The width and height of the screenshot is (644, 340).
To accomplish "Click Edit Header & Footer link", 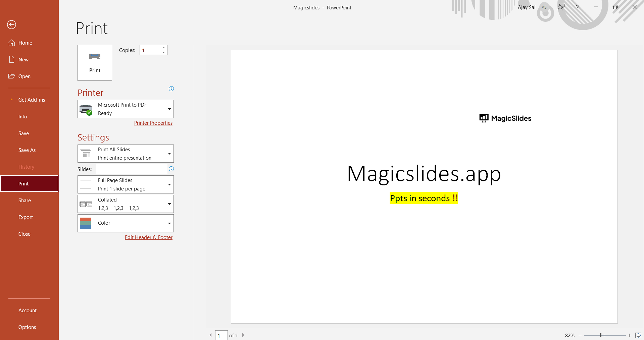I will [x=149, y=237].
